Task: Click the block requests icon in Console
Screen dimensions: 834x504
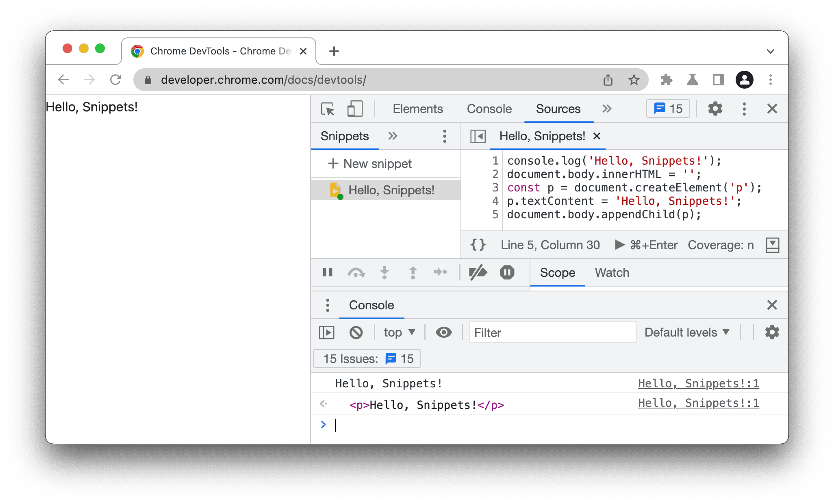Action: pyautogui.click(x=355, y=332)
